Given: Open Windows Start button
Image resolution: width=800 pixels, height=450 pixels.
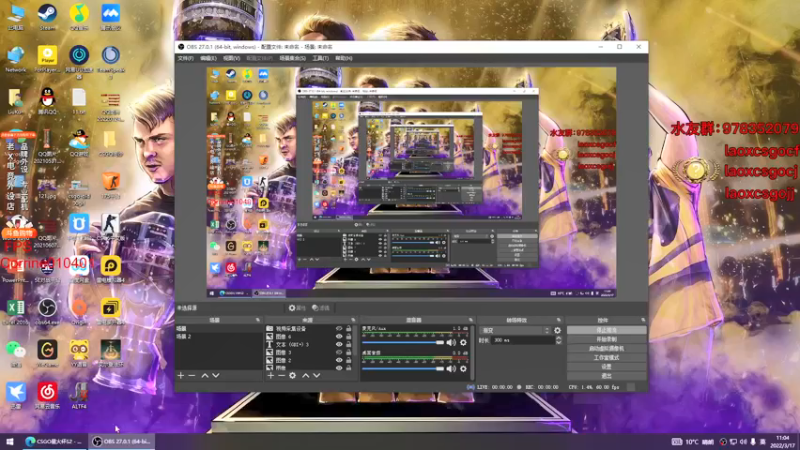Looking at the screenshot, I should [9, 441].
